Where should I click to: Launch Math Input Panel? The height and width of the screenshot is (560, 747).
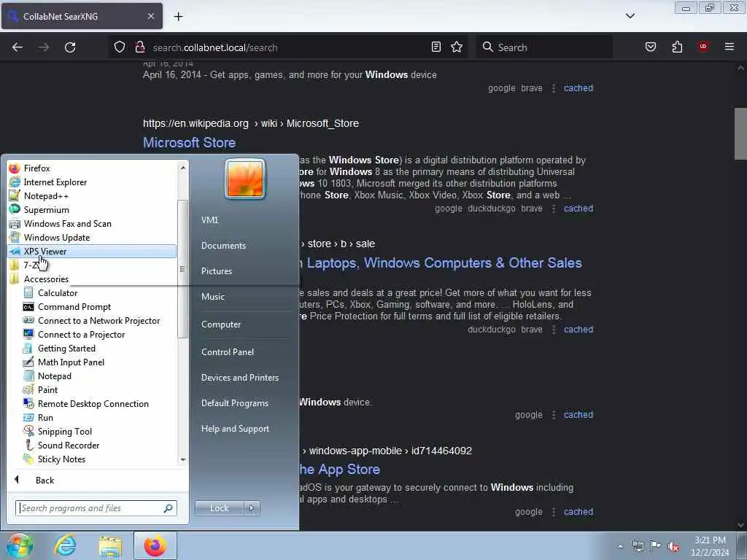[x=71, y=362]
